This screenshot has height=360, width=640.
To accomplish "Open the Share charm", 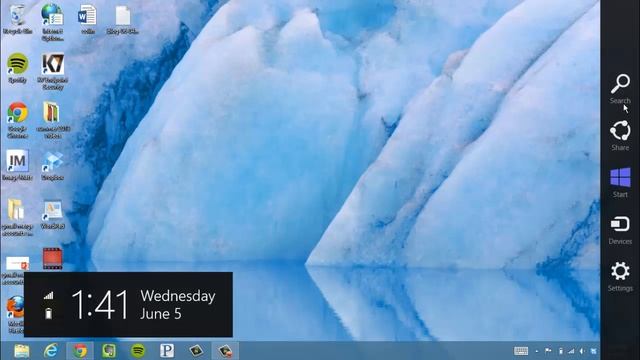I will [620, 136].
